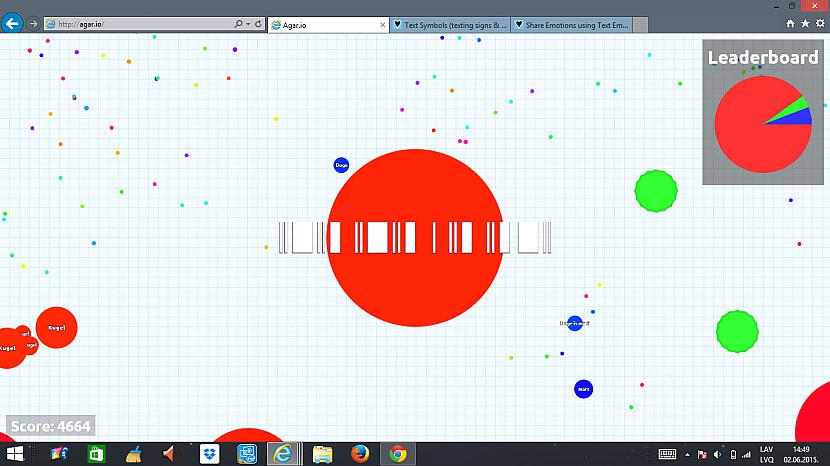Image resolution: width=830 pixels, height=466 pixels.
Task: Click the large red Kugel cell
Action: pyautogui.click(x=57, y=328)
